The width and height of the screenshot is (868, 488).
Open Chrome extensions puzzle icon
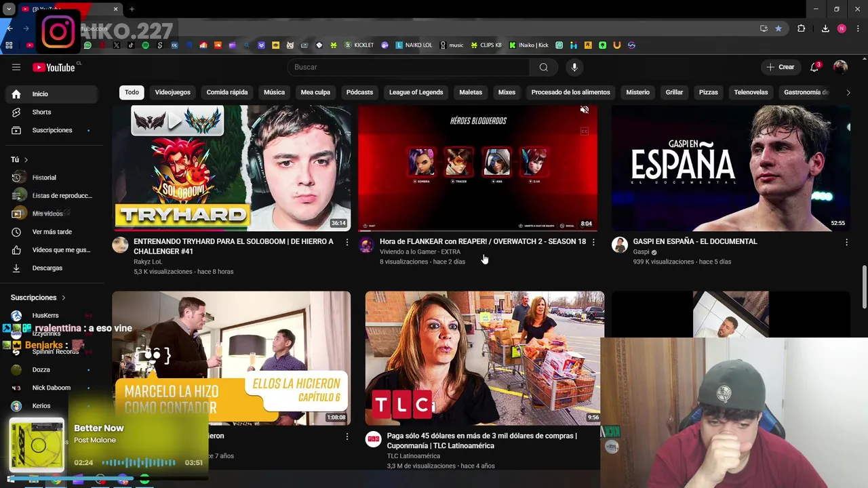tap(802, 28)
